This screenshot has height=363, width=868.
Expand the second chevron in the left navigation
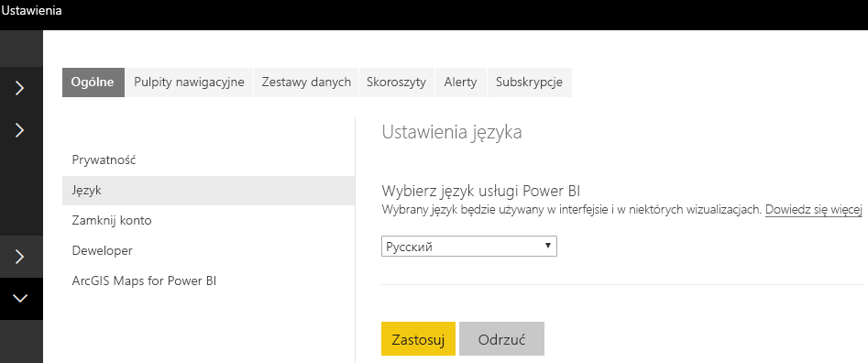[x=20, y=130]
